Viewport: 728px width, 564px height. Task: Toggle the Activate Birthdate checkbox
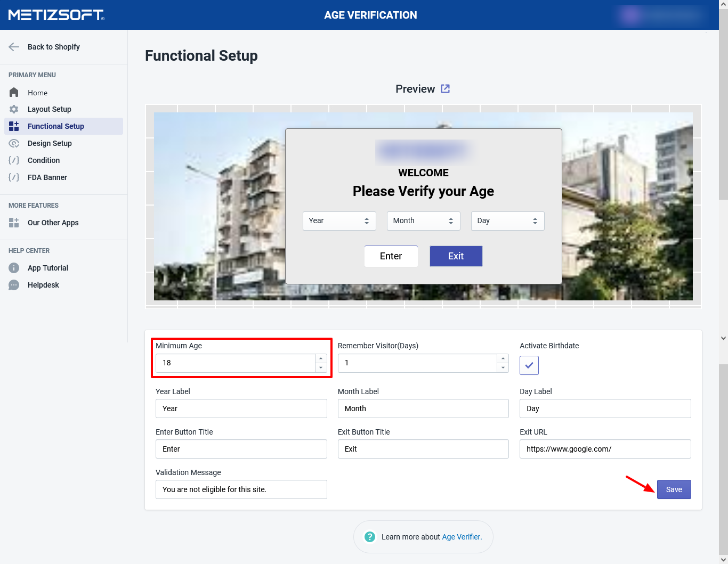(529, 365)
